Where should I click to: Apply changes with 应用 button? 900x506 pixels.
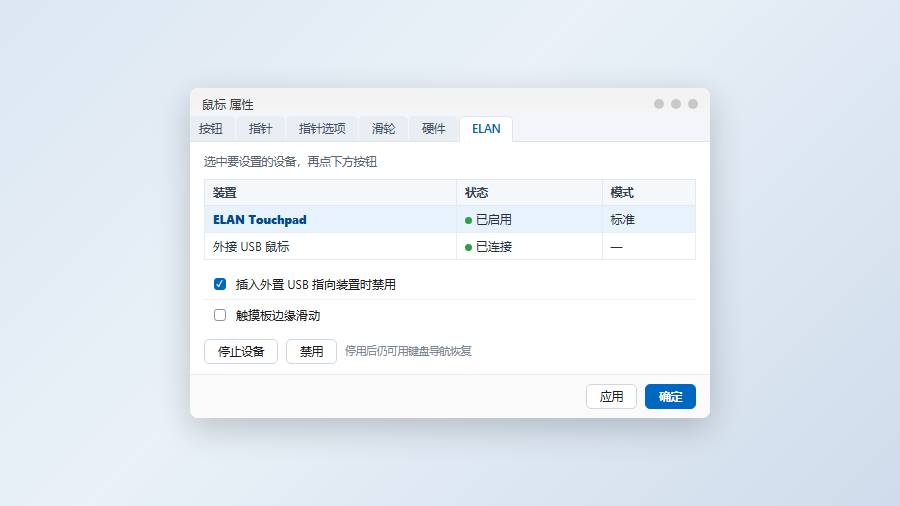(611, 396)
